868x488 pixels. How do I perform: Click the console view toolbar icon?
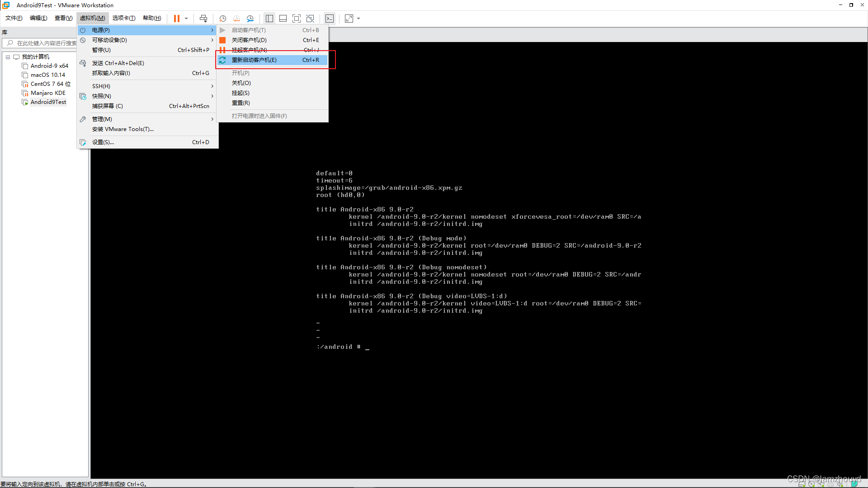click(x=330, y=19)
